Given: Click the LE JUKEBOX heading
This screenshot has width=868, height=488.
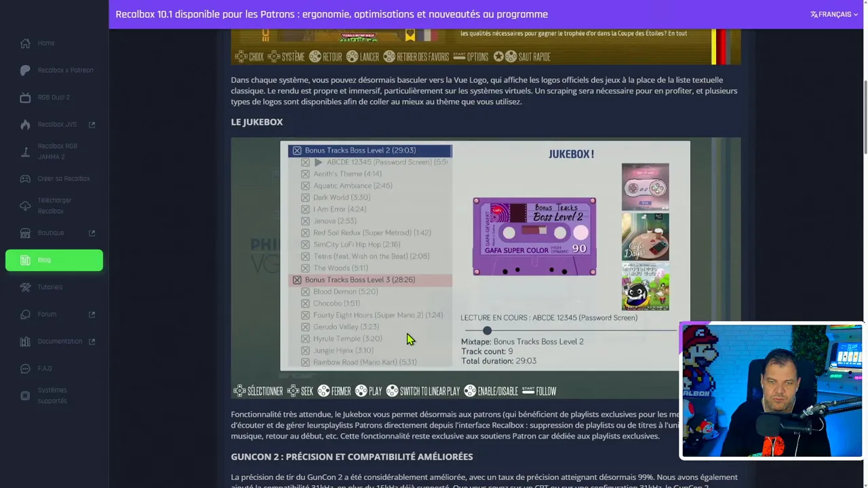Looking at the screenshot, I should [256, 122].
